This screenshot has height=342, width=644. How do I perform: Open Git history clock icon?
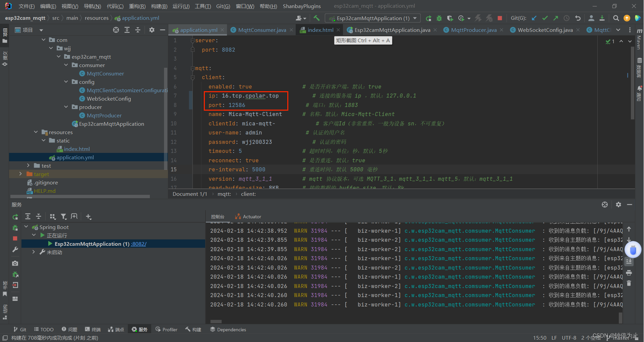[x=567, y=18]
